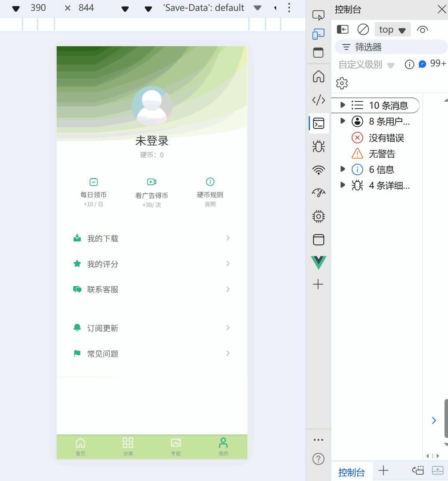This screenshot has height=481, width=448.
Task: Open the 99+ issues counter
Action: click(432, 64)
